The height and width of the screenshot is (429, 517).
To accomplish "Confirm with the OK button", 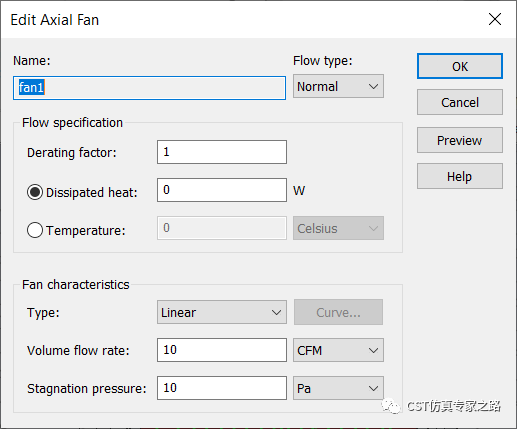I will (460, 66).
